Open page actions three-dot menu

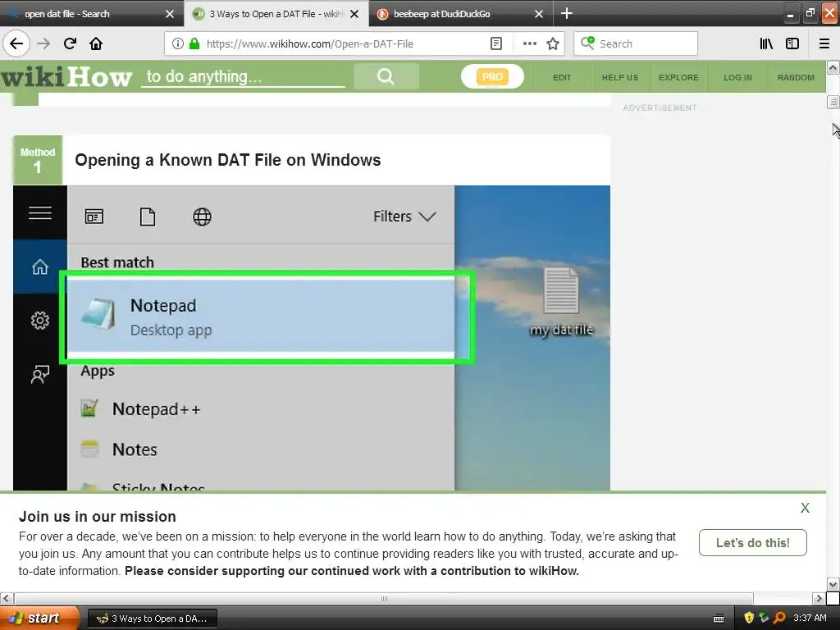click(x=529, y=43)
